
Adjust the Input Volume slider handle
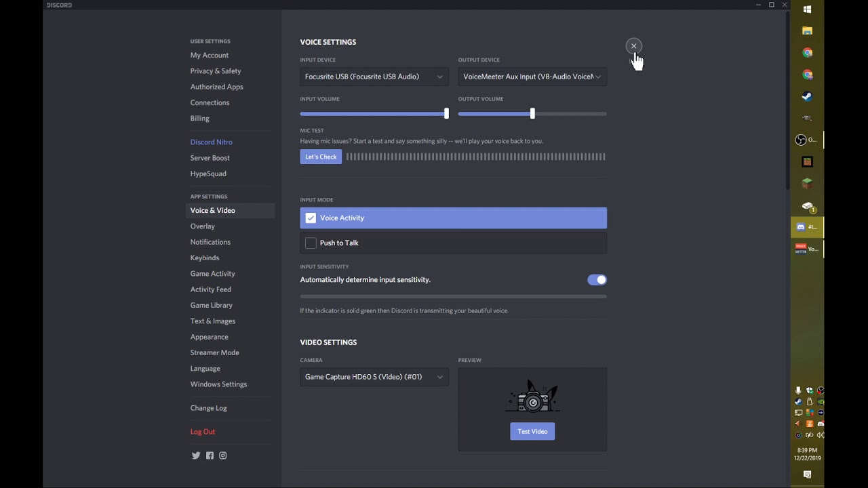point(446,114)
